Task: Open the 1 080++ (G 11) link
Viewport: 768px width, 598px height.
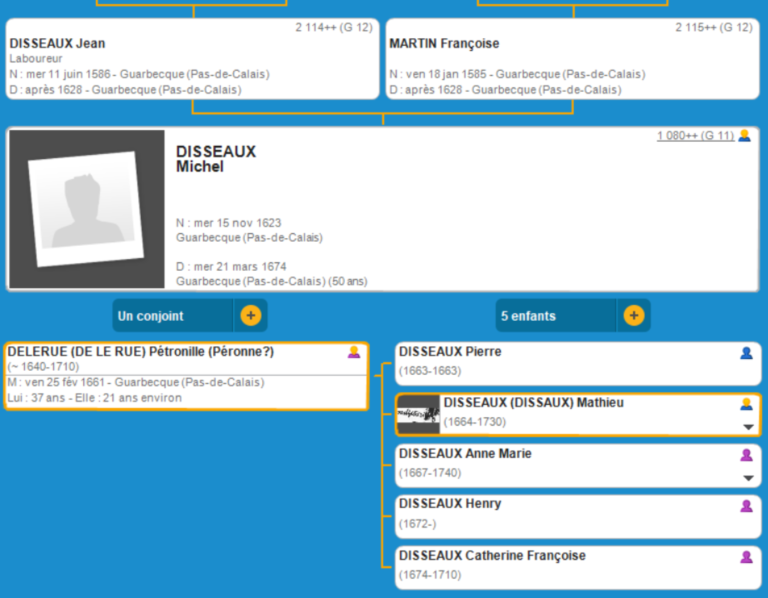Action: (x=695, y=136)
